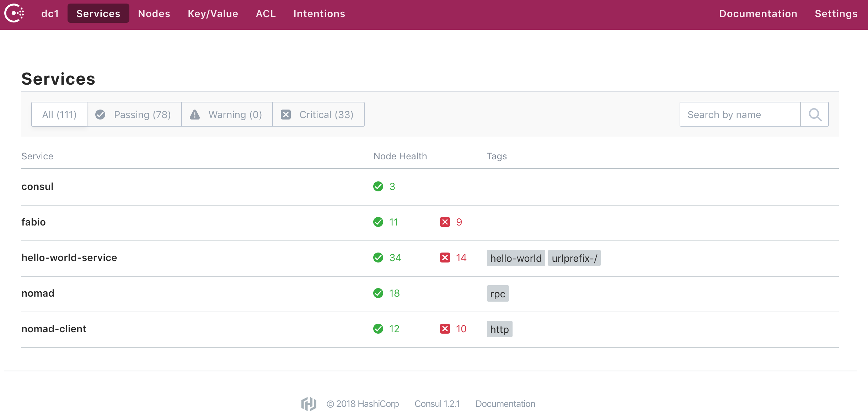The height and width of the screenshot is (419, 868).
Task: Open the dc1 datacenter selector
Action: click(50, 14)
